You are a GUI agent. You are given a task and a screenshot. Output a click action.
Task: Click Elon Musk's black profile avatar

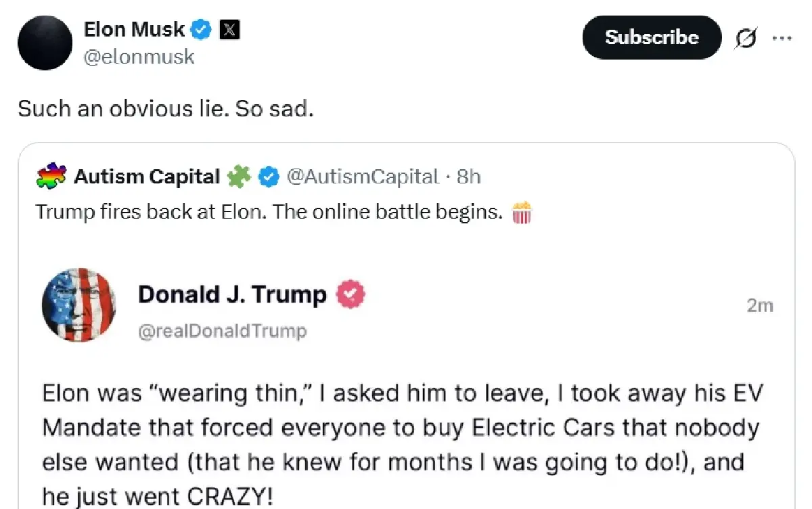pyautogui.click(x=45, y=43)
